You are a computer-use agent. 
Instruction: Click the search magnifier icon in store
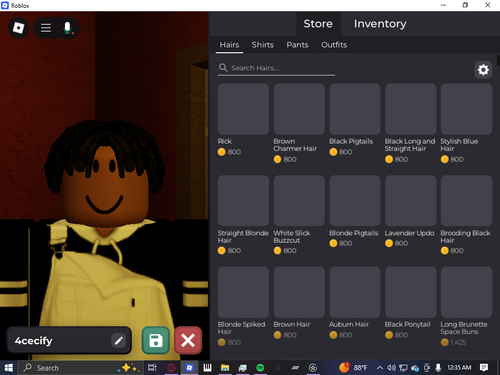[223, 68]
